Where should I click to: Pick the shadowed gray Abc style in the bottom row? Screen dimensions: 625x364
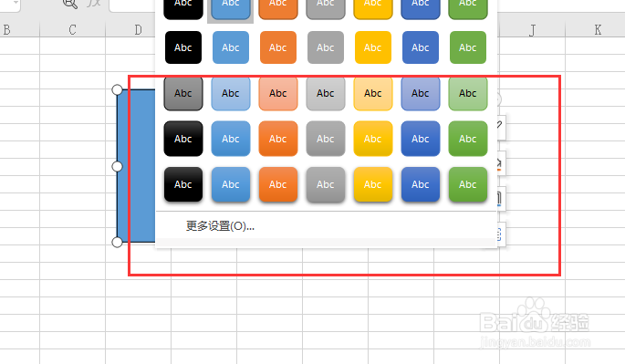pyautogui.click(x=325, y=184)
